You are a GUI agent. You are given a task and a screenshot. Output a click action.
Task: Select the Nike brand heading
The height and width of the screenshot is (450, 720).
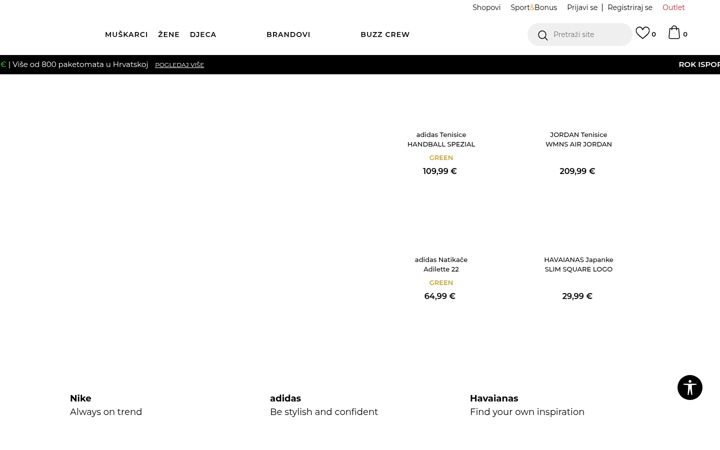80,398
